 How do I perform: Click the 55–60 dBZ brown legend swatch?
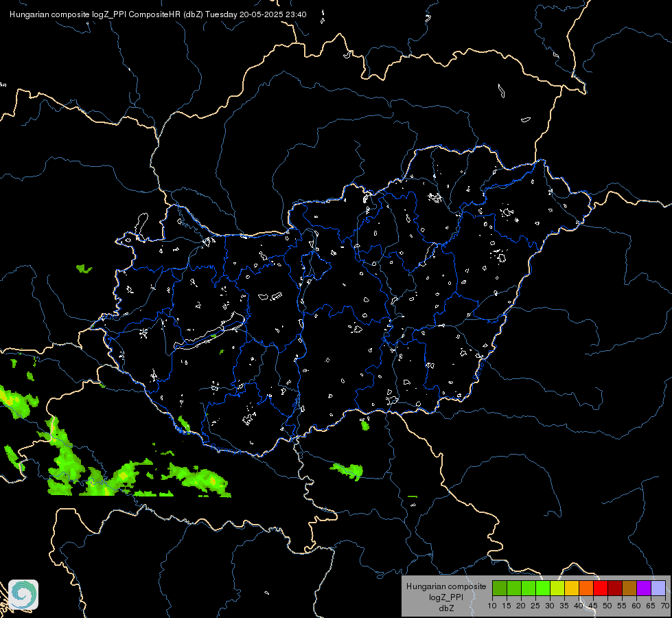(x=629, y=588)
